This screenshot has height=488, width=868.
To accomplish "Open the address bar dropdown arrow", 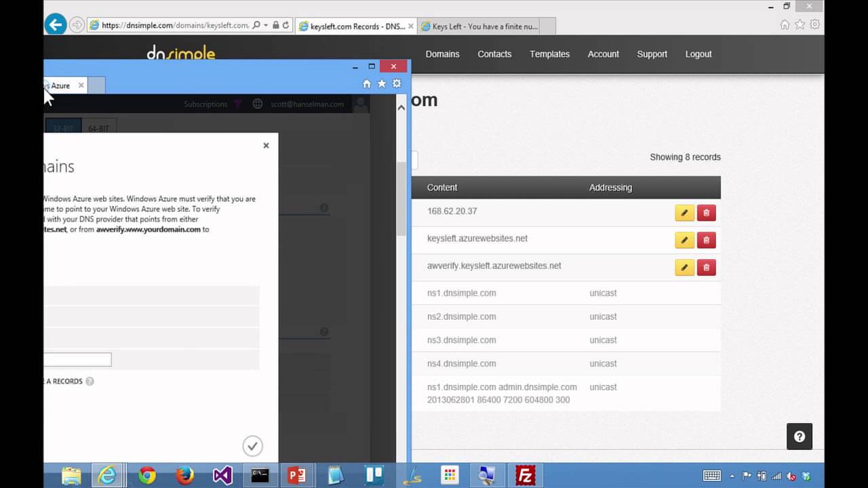I will 265,26.
